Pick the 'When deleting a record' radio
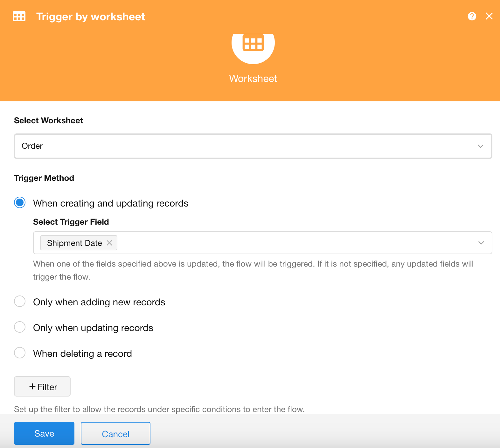 [20, 353]
